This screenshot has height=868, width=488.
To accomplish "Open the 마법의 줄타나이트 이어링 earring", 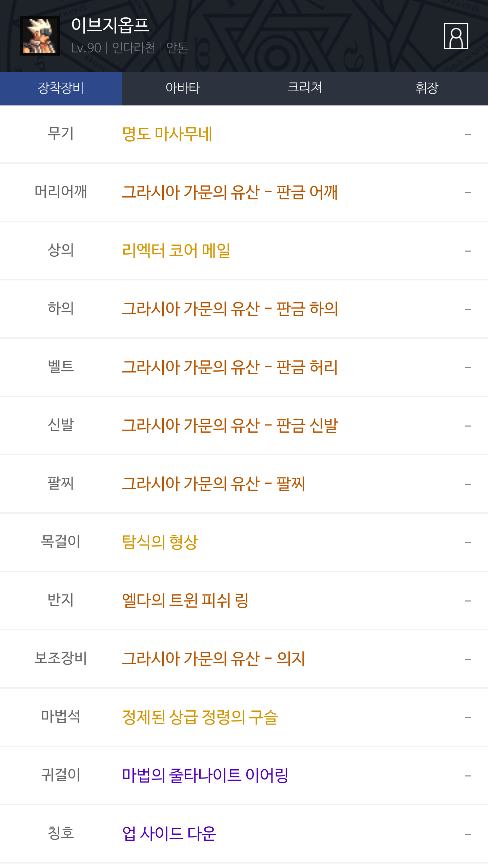I will [x=205, y=776].
